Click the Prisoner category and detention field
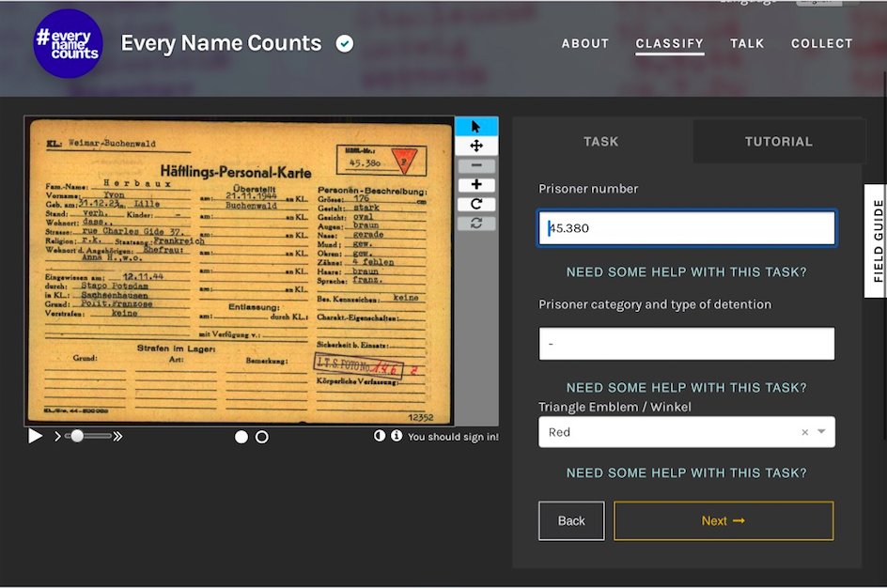 [x=687, y=344]
